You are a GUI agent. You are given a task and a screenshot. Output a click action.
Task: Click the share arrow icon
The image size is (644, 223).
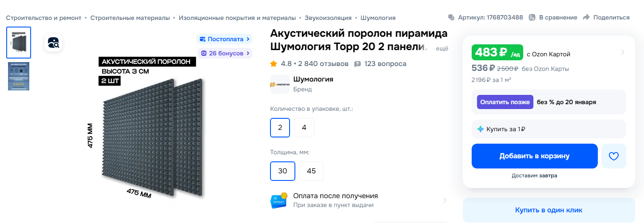pos(586,17)
